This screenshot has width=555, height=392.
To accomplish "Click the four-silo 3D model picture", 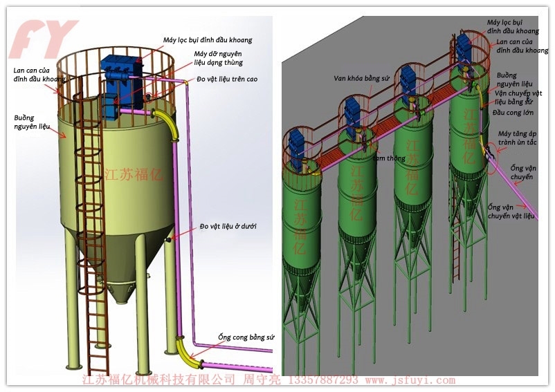I will 410,196.
